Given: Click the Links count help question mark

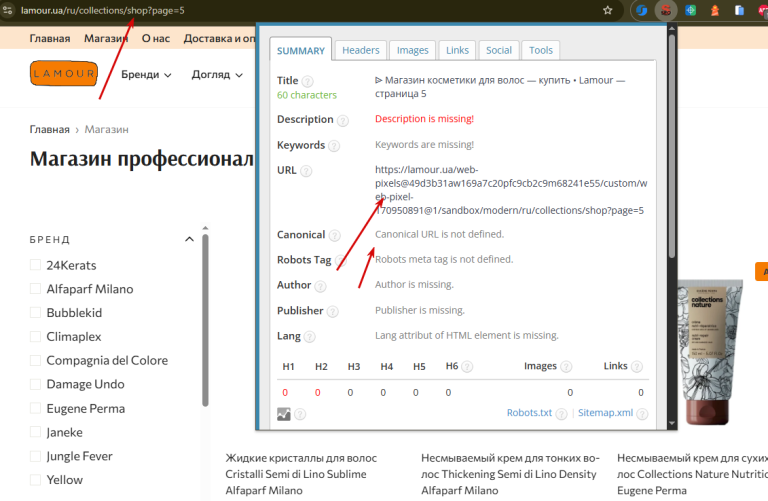Looking at the screenshot, I should (637, 367).
